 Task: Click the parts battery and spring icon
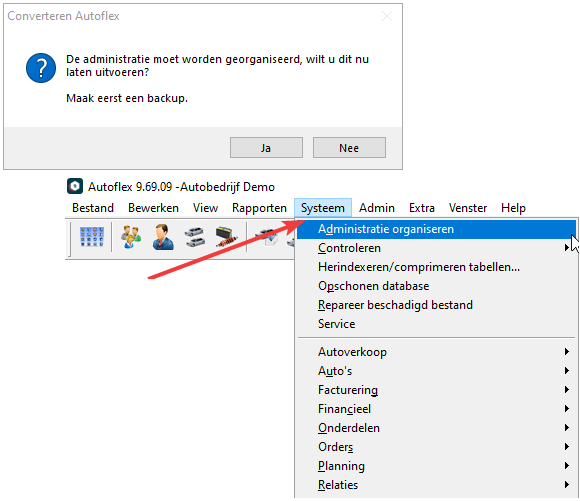[226, 237]
